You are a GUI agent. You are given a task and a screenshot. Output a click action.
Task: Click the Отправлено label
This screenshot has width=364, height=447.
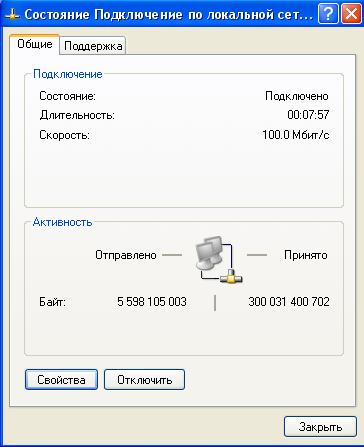pyautogui.click(x=126, y=255)
